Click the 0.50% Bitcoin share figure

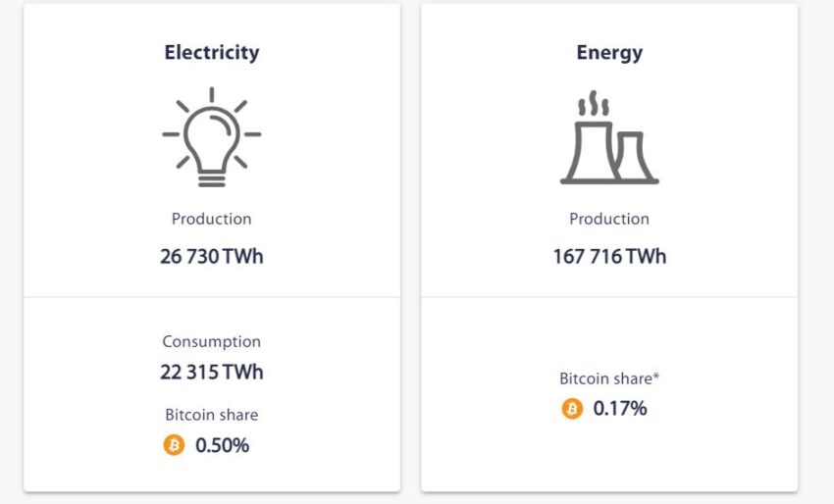pyautogui.click(x=223, y=445)
